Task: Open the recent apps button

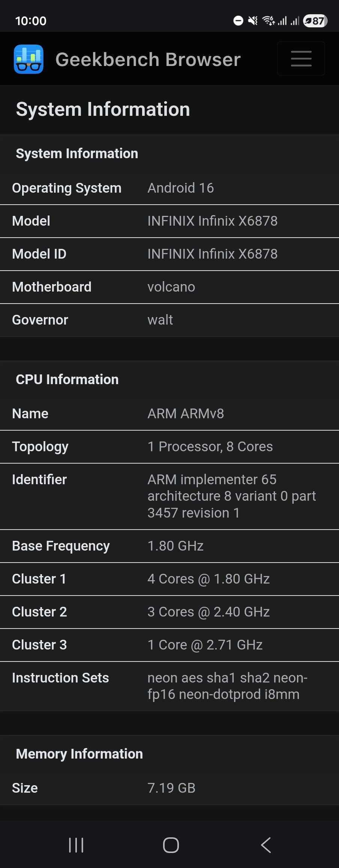Action: (x=76, y=845)
